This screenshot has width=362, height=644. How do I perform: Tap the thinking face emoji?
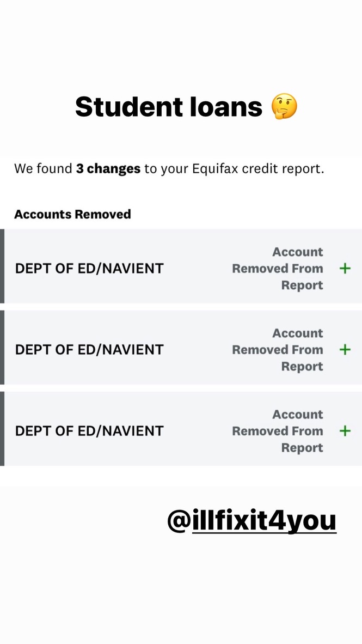[284, 106]
